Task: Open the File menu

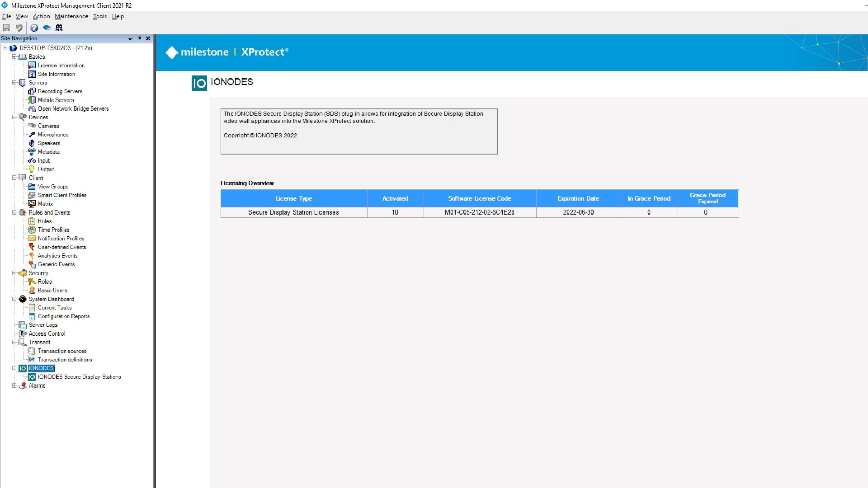Action: pyautogui.click(x=6, y=16)
